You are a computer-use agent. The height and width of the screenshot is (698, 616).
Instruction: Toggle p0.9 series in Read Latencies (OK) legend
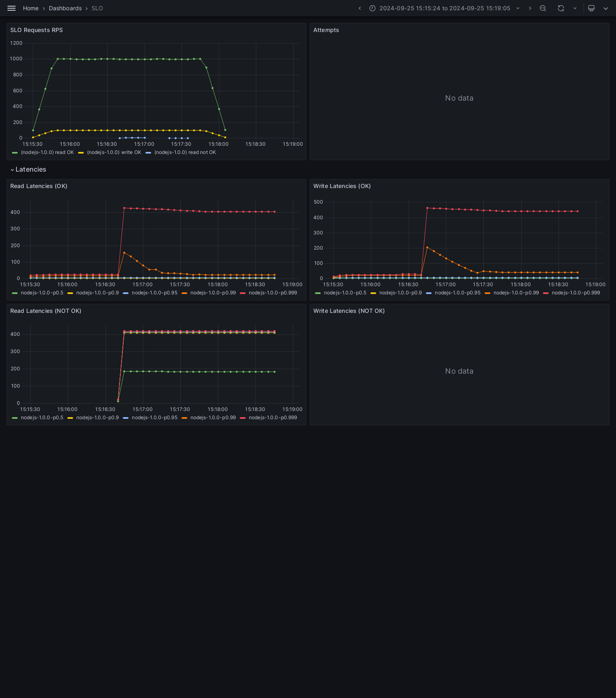click(x=97, y=293)
